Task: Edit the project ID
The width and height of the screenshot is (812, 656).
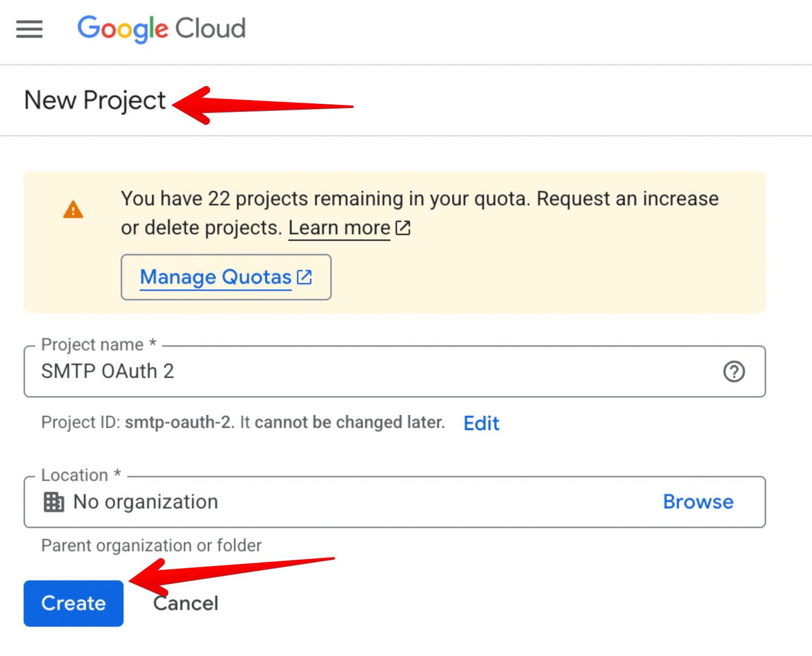Action: click(x=481, y=423)
